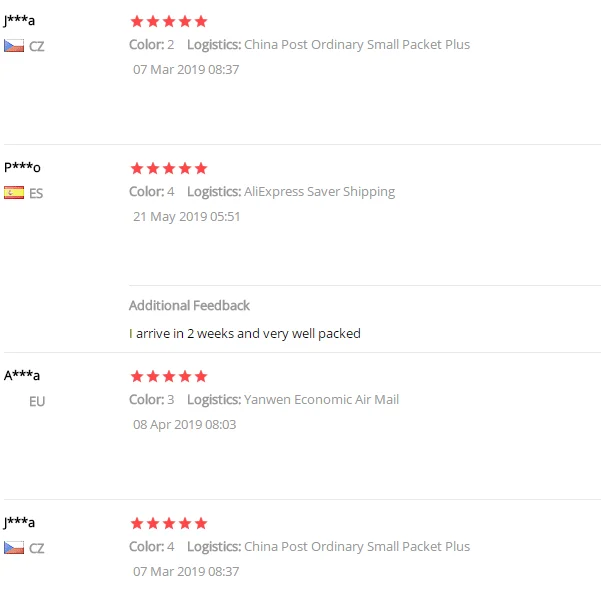Screen dimensions: 601x611
Task: Click the AliExpress Saver Shipping logistics text
Action: point(320,192)
